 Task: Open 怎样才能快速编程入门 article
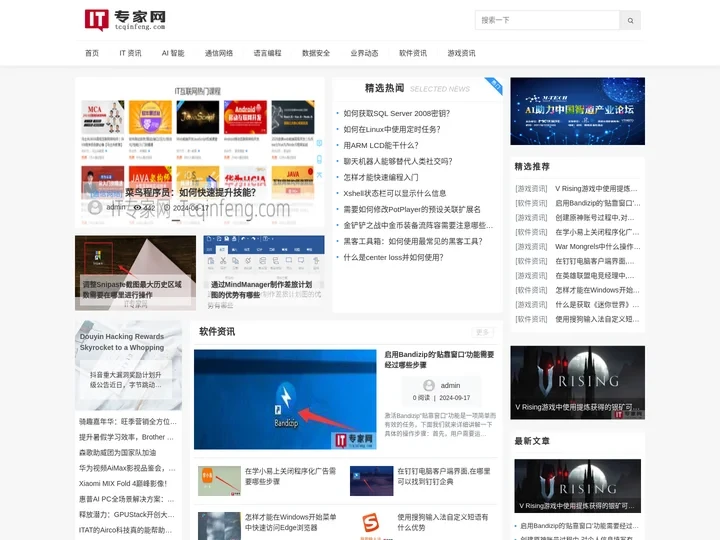tap(381, 177)
